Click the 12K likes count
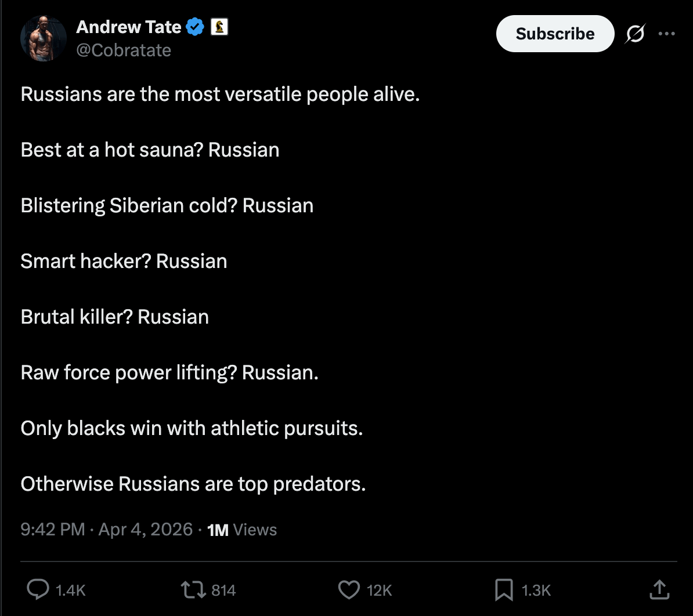 click(x=380, y=590)
